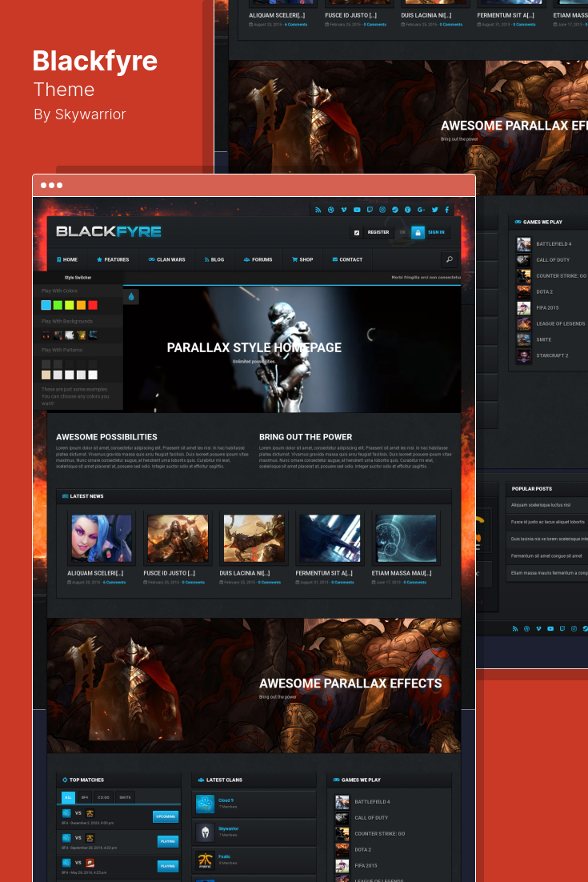Pick the first background thumbnail in Style Switcher

click(46, 335)
